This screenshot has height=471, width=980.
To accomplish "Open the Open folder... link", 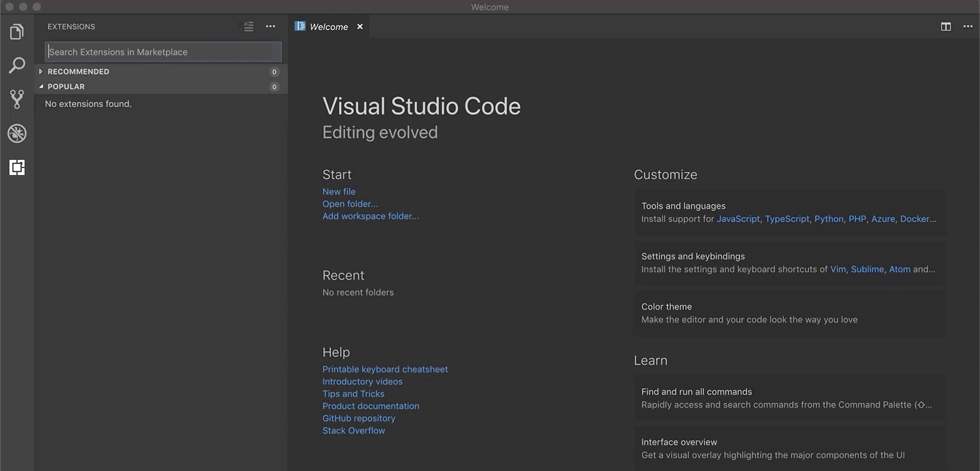I will coord(350,204).
